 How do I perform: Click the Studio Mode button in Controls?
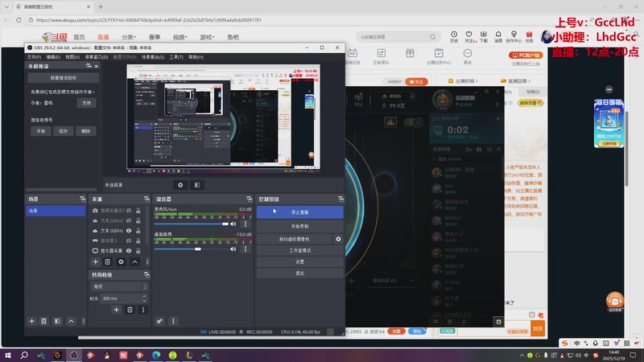click(299, 250)
